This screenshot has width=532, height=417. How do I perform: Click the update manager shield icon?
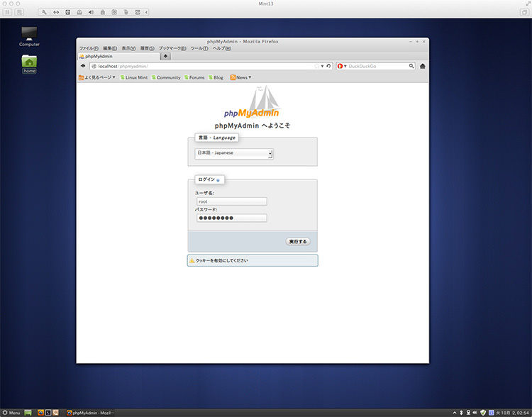483,413
